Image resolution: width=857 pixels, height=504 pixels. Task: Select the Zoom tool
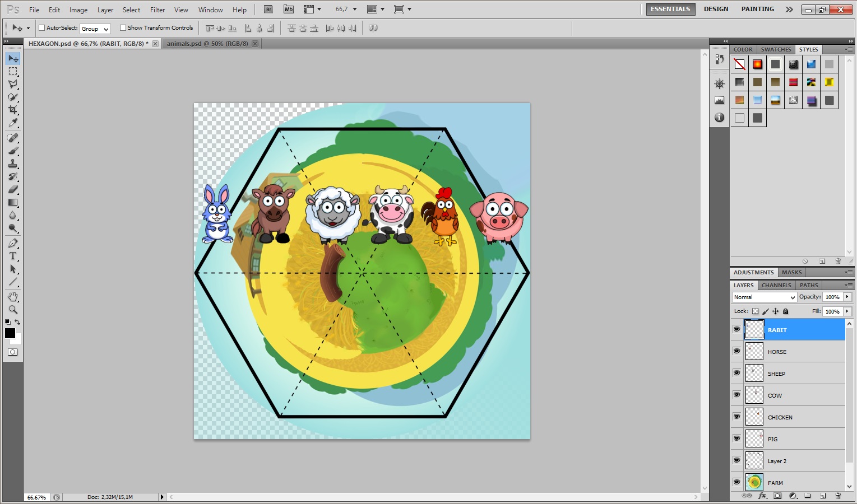[x=13, y=310]
